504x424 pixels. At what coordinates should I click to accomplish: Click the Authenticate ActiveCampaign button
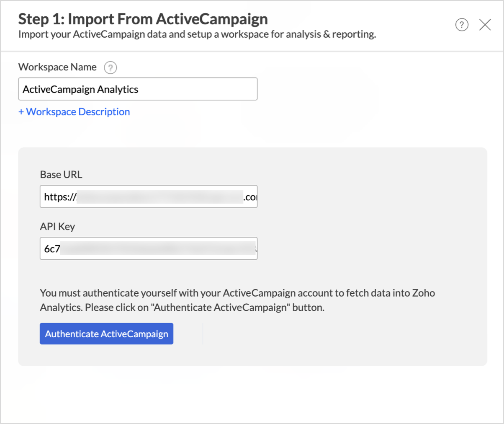click(x=106, y=334)
